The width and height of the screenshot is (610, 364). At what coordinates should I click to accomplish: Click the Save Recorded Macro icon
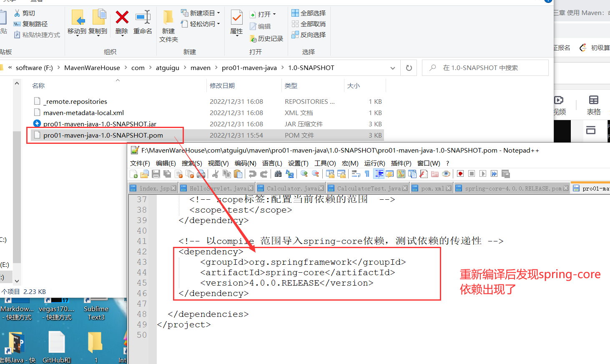click(x=505, y=174)
